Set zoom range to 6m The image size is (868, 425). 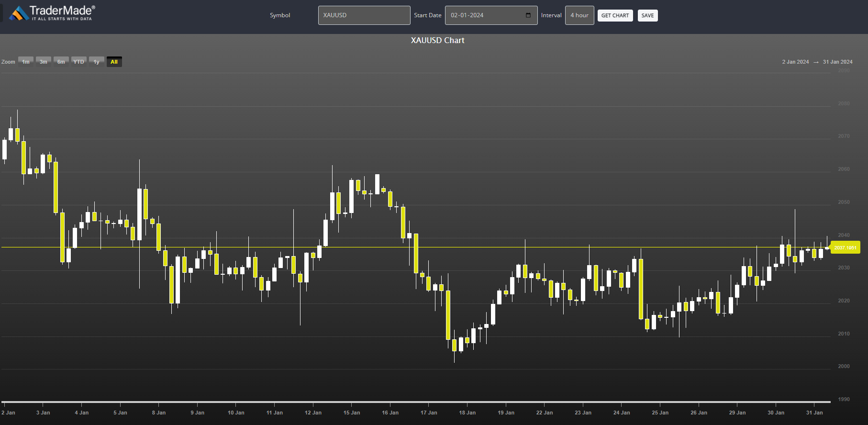coord(61,62)
